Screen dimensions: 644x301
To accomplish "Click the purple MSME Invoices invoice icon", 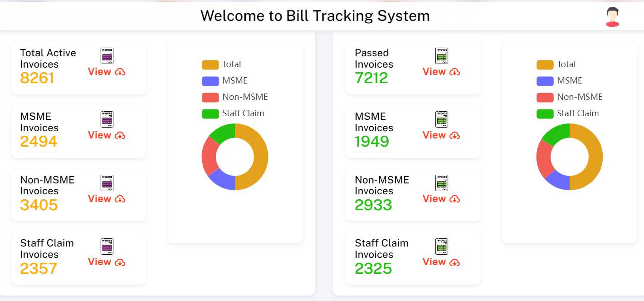I will coord(106,120).
